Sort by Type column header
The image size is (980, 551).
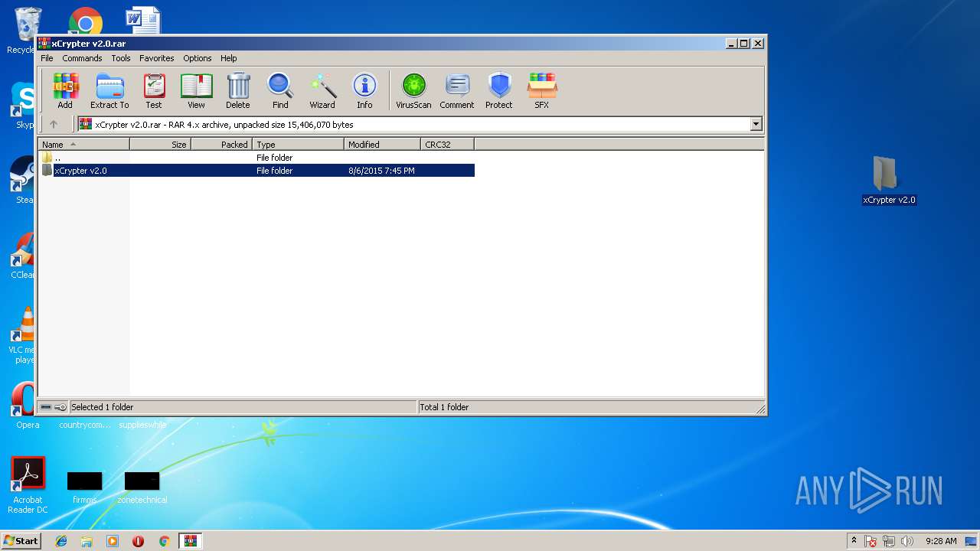click(298, 144)
